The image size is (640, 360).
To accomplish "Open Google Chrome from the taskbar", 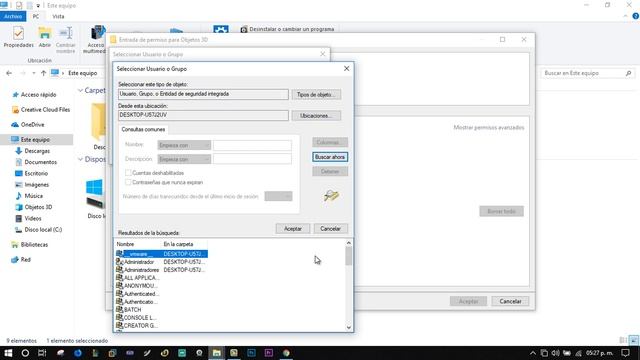I will [x=286, y=353].
